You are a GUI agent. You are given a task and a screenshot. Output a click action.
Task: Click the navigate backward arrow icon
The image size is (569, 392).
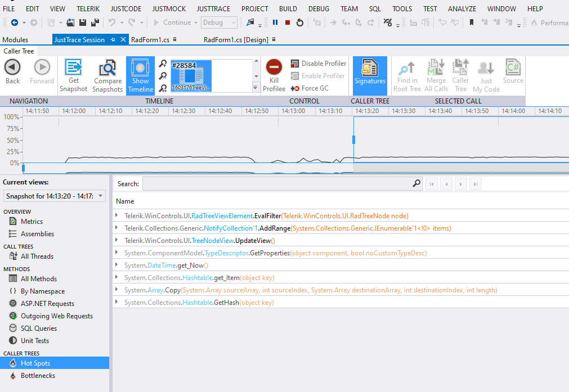[x=15, y=22]
